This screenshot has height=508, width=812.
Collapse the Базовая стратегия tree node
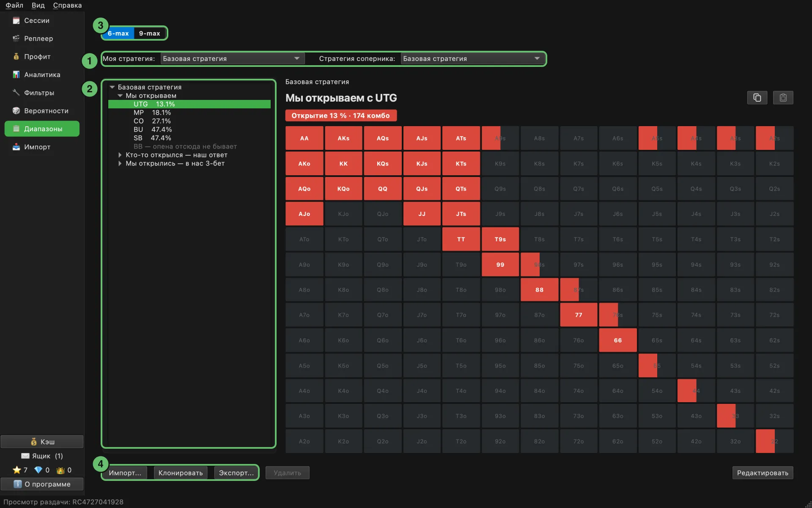[112, 87]
